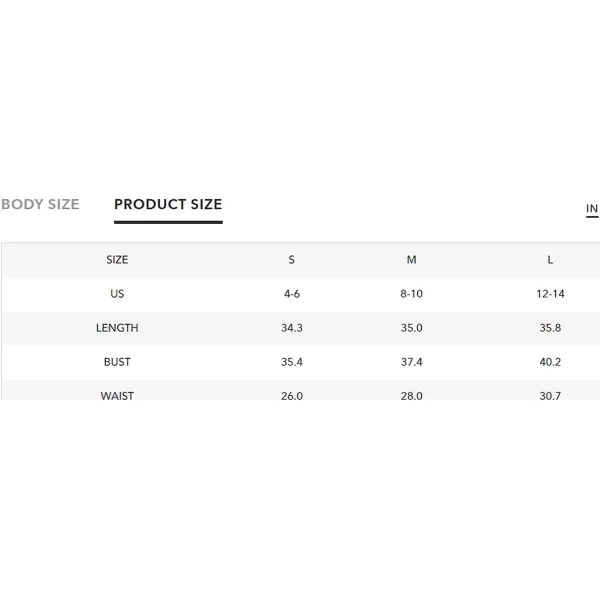This screenshot has width=600, height=600.
Task: Click the WAIST row label
Action: pos(117,396)
